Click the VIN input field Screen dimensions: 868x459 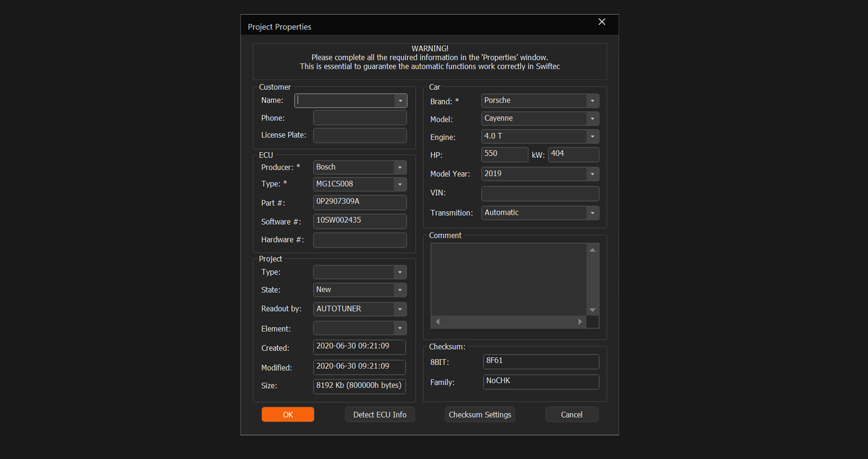coord(540,193)
